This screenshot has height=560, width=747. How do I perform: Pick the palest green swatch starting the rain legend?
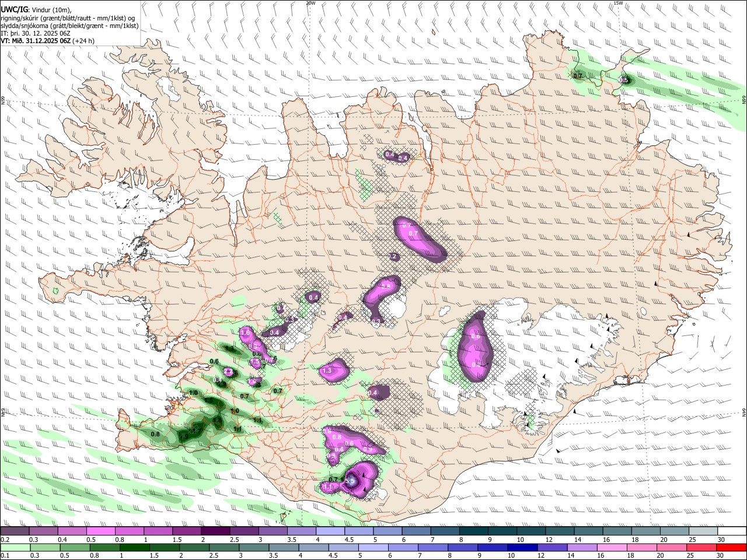point(15,547)
